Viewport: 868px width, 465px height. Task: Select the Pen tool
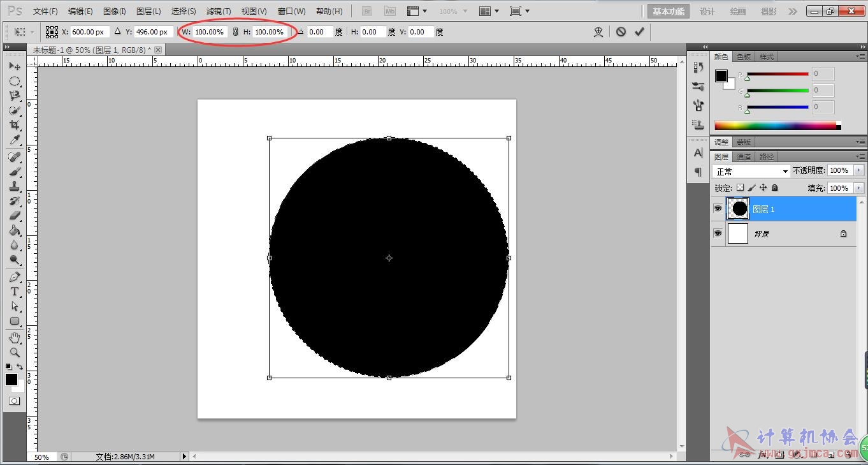point(14,277)
